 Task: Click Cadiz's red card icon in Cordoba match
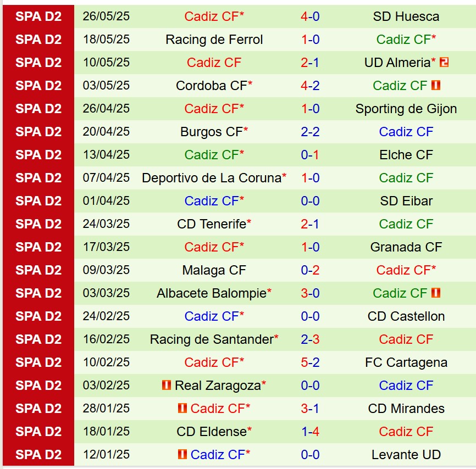[436, 86]
